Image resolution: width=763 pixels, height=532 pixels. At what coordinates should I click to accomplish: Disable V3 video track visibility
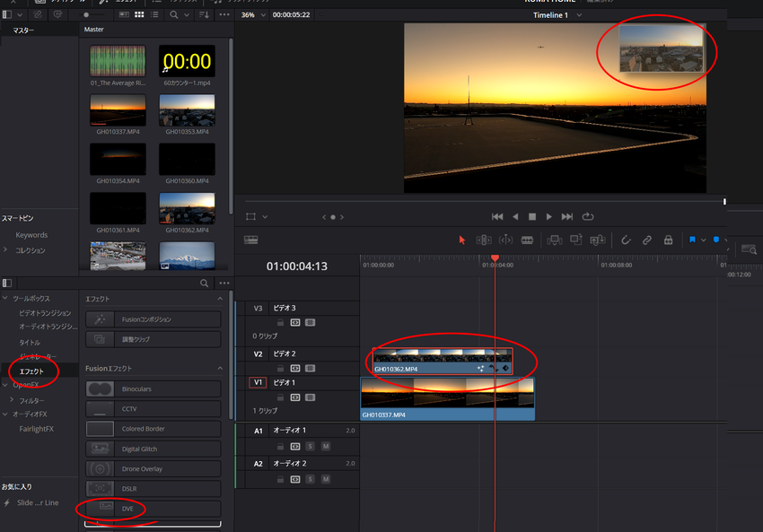click(310, 322)
